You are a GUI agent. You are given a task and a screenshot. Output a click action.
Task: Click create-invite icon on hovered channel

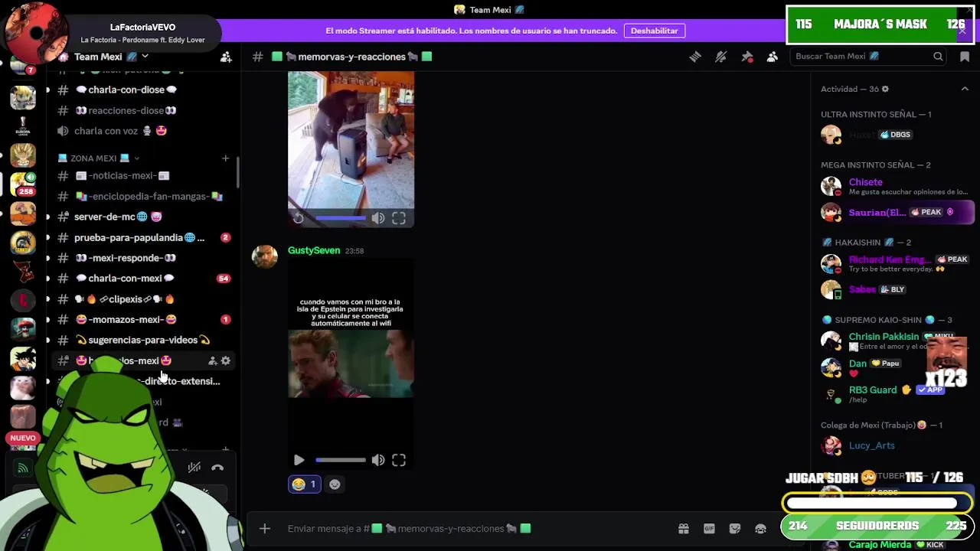click(x=212, y=360)
